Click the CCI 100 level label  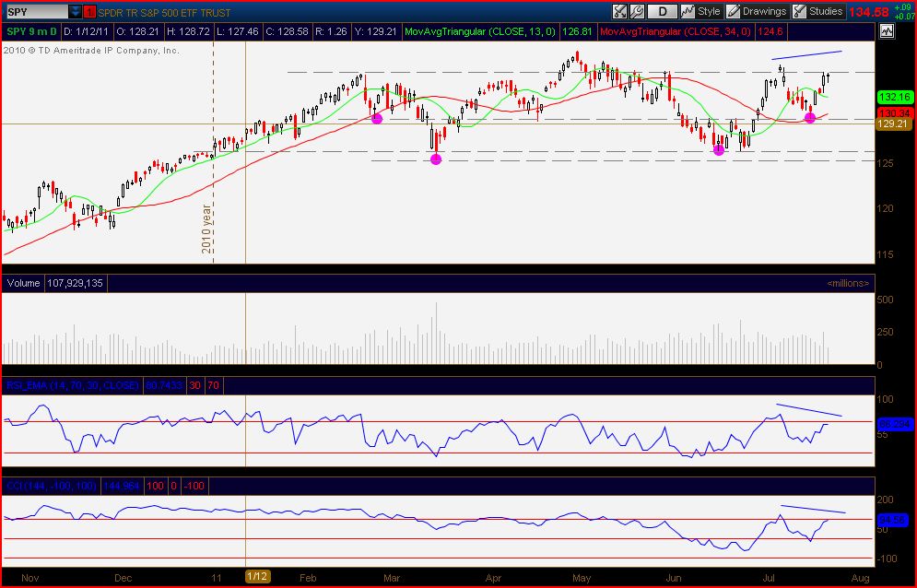155,487
